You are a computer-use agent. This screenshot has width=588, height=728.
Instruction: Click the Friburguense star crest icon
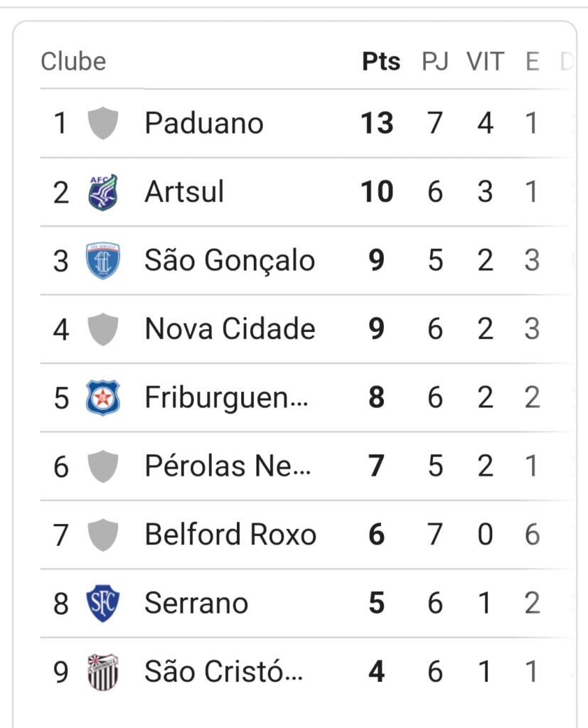pyautogui.click(x=102, y=397)
